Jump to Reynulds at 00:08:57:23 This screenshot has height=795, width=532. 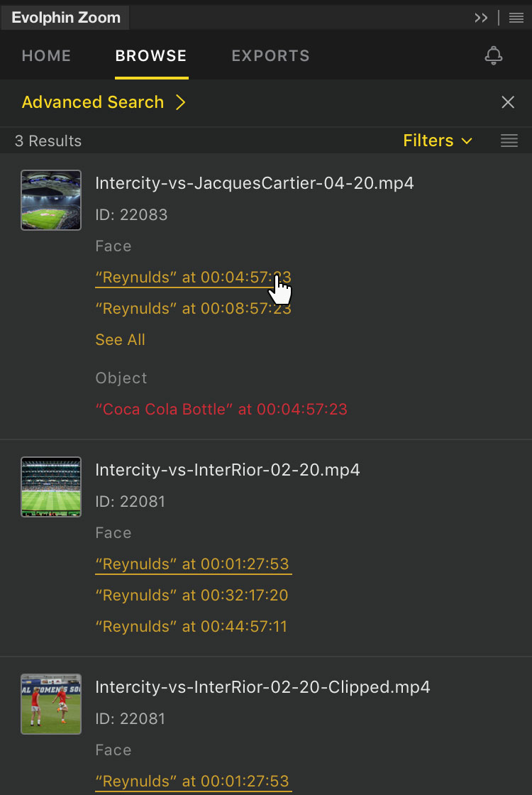[x=193, y=308]
